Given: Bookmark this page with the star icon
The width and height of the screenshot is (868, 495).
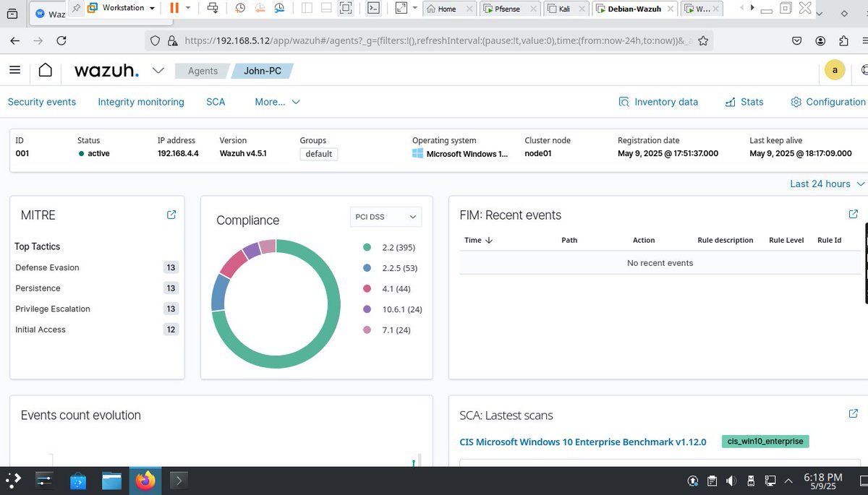Looking at the screenshot, I should coord(702,41).
